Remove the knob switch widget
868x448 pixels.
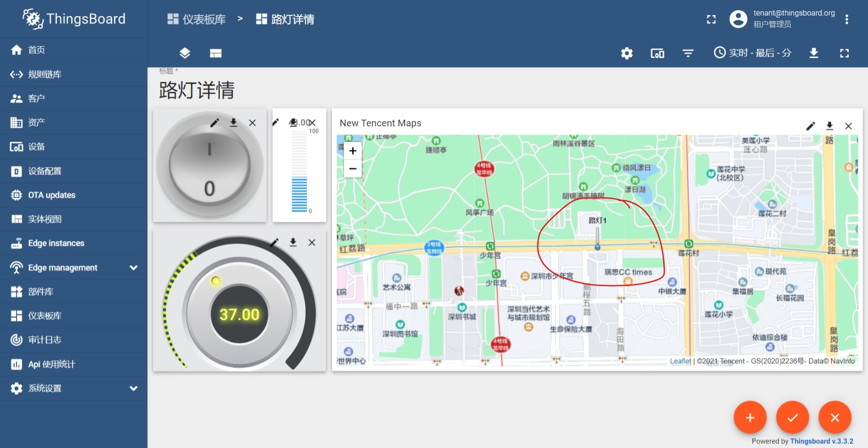(x=252, y=123)
